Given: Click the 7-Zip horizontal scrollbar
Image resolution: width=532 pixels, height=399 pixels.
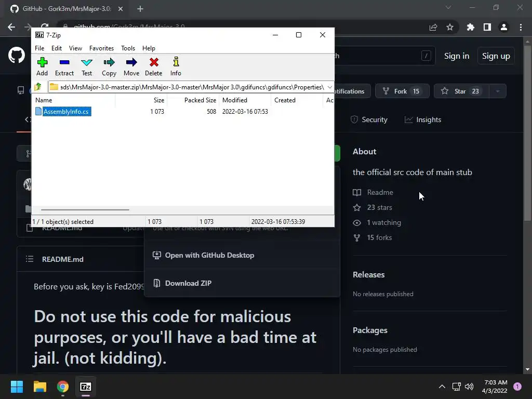Looking at the screenshot, I should pos(85,210).
